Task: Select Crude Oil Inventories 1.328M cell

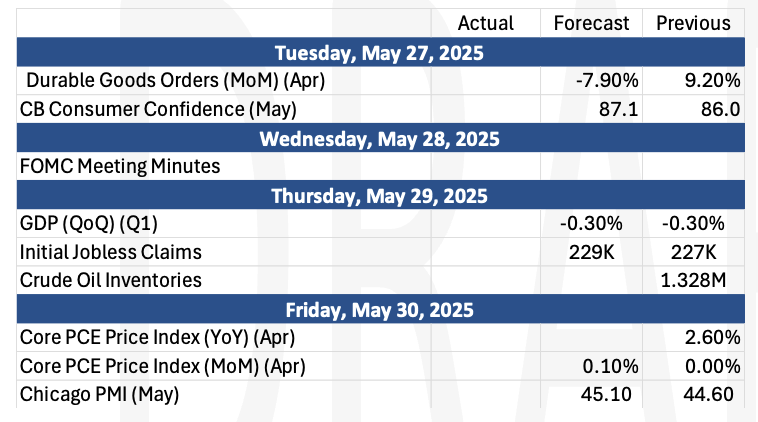Action: pos(693,280)
